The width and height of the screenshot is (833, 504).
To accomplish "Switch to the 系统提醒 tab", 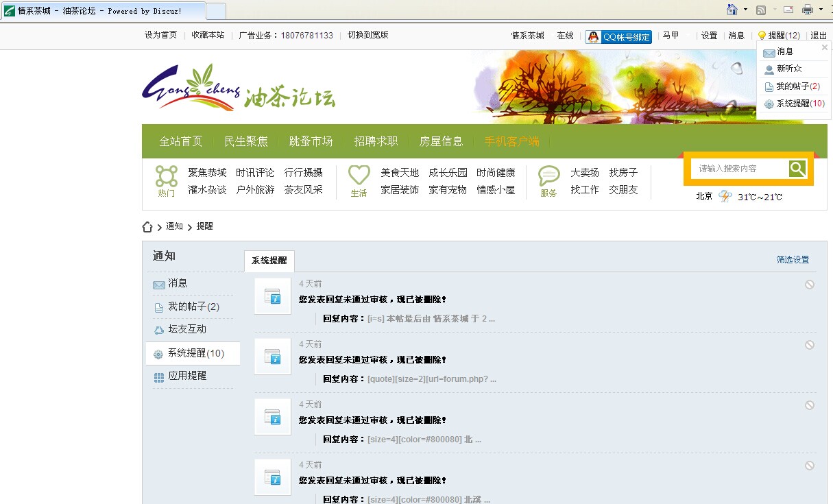I will click(x=269, y=261).
